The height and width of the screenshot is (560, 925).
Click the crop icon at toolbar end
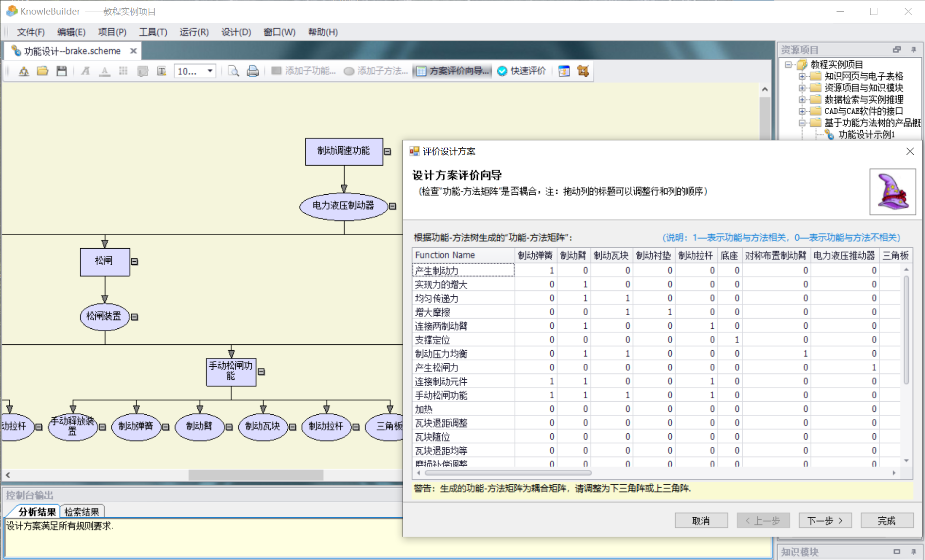583,71
